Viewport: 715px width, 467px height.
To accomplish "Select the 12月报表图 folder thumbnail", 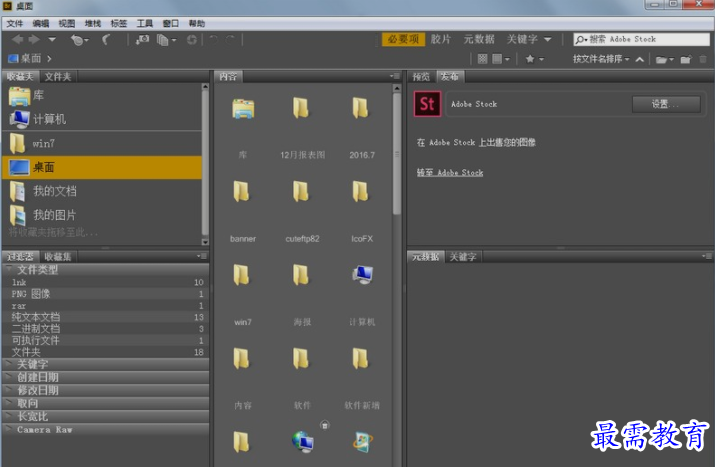I will 302,109.
